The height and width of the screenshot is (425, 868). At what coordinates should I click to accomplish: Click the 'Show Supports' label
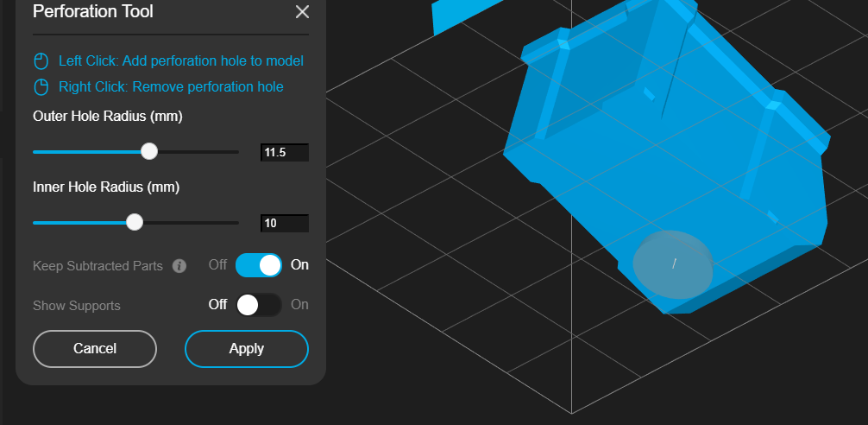click(x=77, y=306)
